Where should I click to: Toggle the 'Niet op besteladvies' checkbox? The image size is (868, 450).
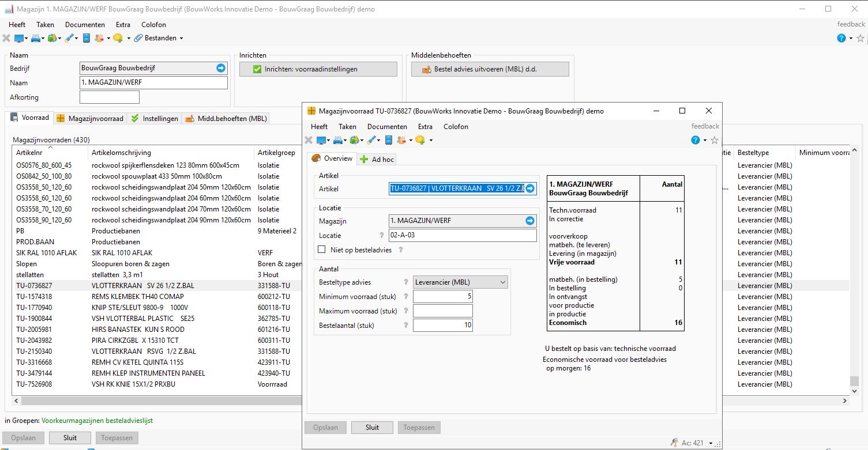[322, 249]
